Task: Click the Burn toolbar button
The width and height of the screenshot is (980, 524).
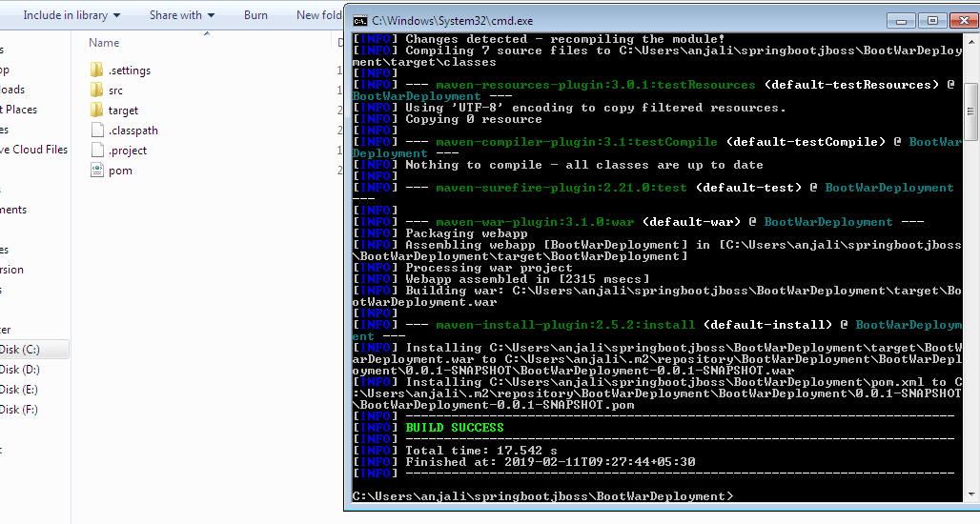Action: (255, 15)
